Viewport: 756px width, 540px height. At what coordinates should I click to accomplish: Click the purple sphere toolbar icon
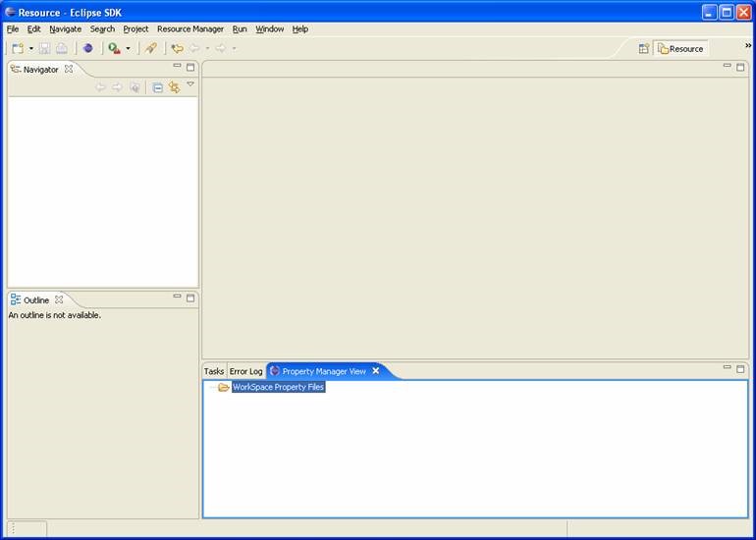tap(87, 48)
